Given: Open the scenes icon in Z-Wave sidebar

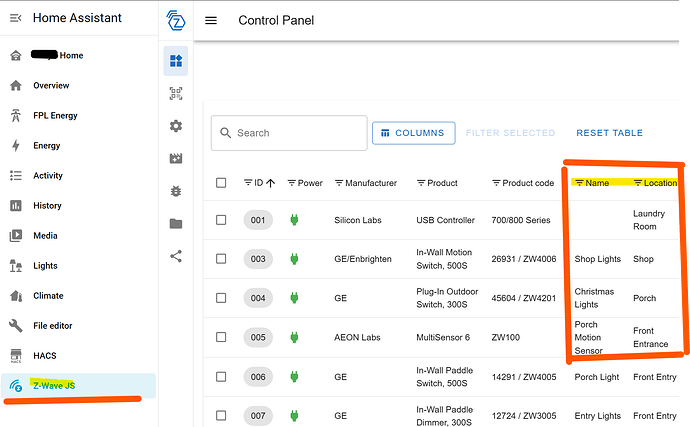Looking at the screenshot, I should [x=176, y=158].
